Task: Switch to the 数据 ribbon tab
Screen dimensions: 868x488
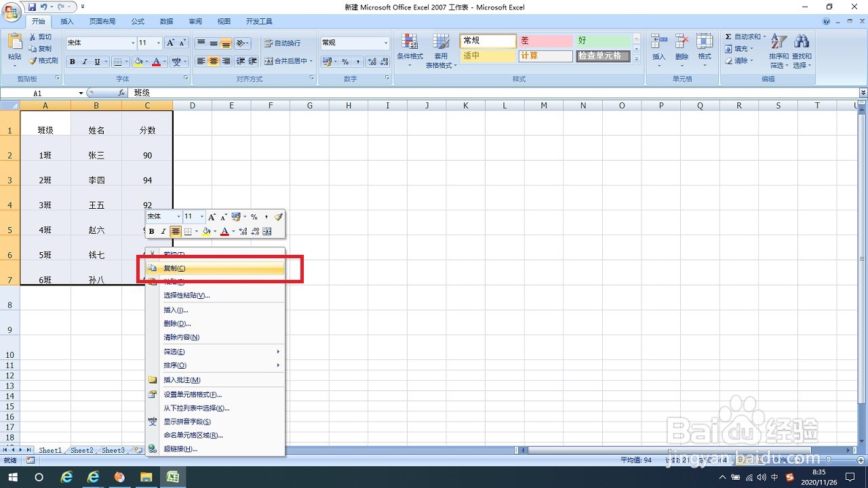Action: [x=166, y=22]
